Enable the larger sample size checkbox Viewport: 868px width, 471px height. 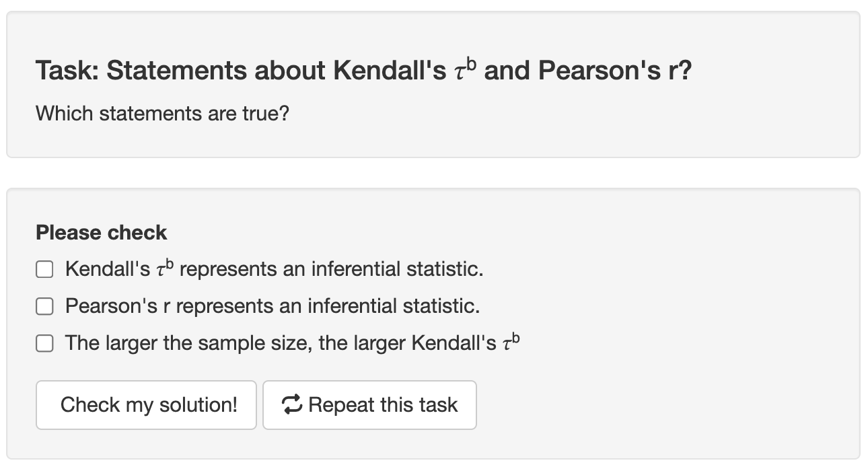[44, 344]
